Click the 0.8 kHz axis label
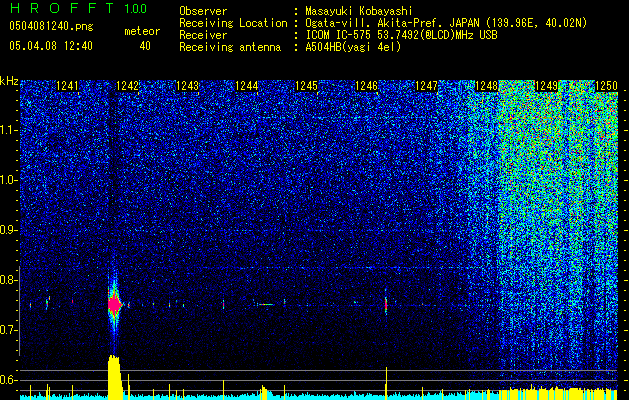Image resolution: width=629 pixels, height=400 pixels. pyautogui.click(x=8, y=280)
